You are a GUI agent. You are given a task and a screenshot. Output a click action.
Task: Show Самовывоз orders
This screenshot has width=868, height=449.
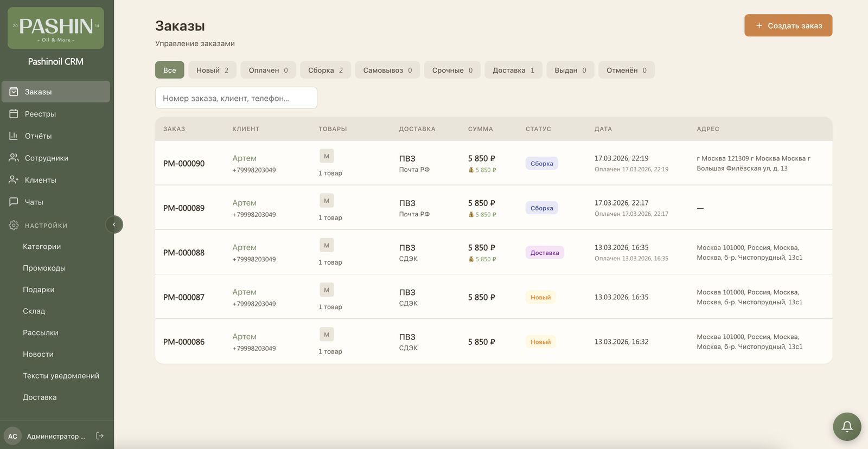[x=387, y=70]
